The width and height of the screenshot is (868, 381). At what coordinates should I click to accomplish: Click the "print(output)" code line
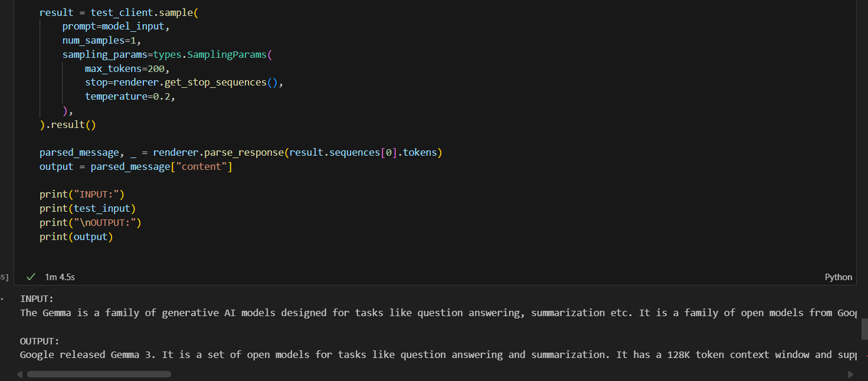(76, 237)
